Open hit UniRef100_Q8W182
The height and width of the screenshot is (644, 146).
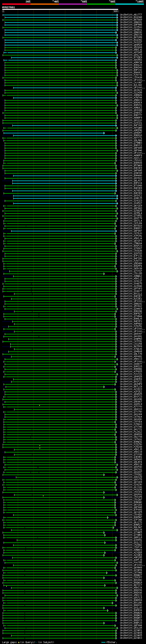point(131,304)
